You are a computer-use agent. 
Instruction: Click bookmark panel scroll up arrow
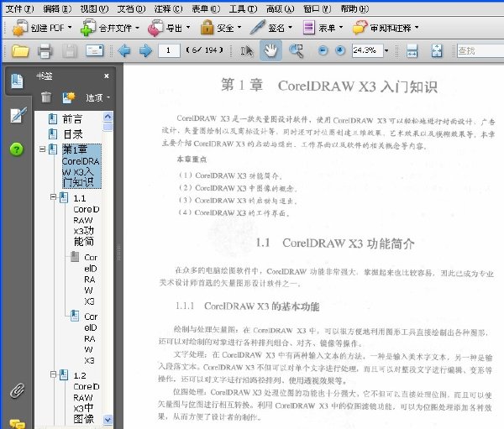108,117
